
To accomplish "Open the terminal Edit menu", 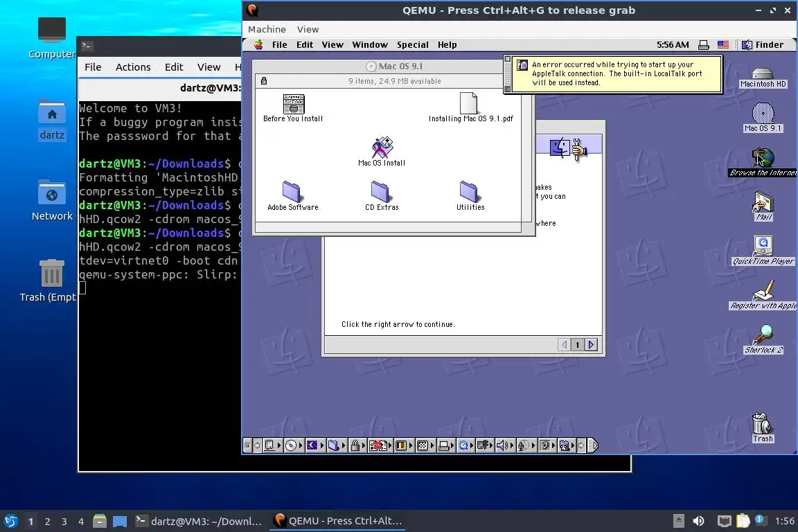I will pyautogui.click(x=174, y=67).
